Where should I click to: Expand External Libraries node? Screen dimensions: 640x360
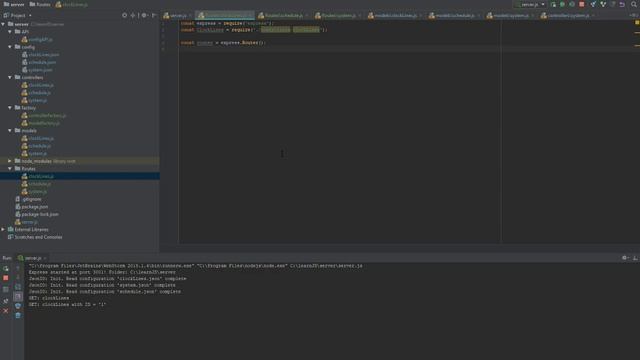click(3, 229)
